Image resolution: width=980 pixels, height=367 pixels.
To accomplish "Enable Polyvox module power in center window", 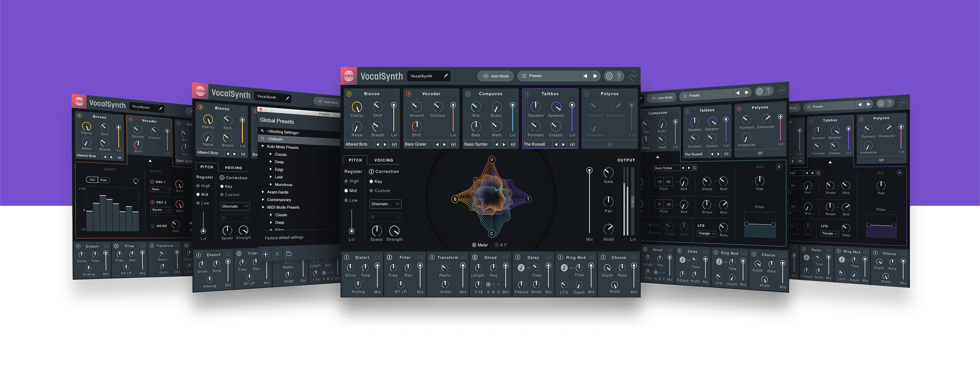I will coord(587,94).
